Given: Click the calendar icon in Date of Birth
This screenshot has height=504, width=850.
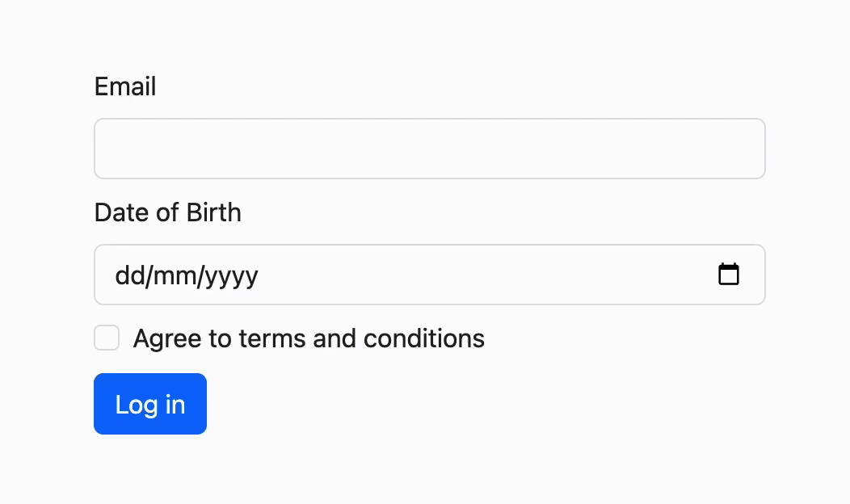Looking at the screenshot, I should point(729,275).
